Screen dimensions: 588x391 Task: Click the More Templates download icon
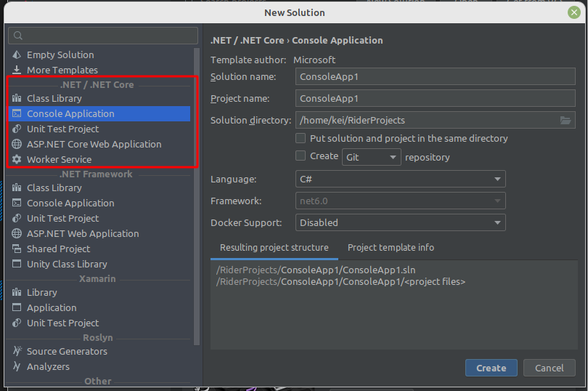click(17, 70)
